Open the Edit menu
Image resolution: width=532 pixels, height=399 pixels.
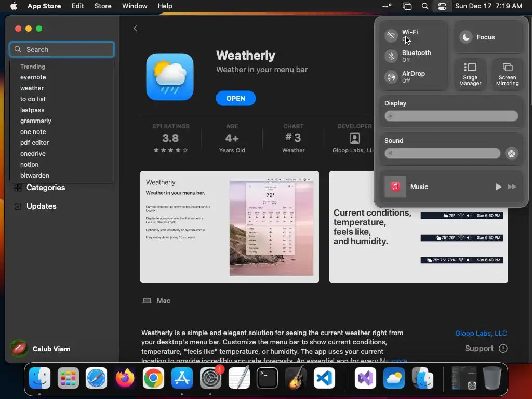point(78,6)
